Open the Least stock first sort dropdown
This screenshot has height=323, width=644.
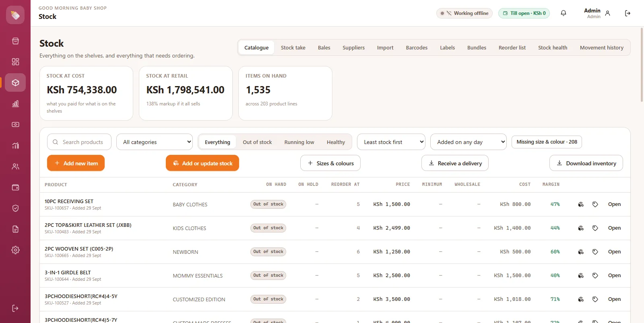pyautogui.click(x=391, y=142)
